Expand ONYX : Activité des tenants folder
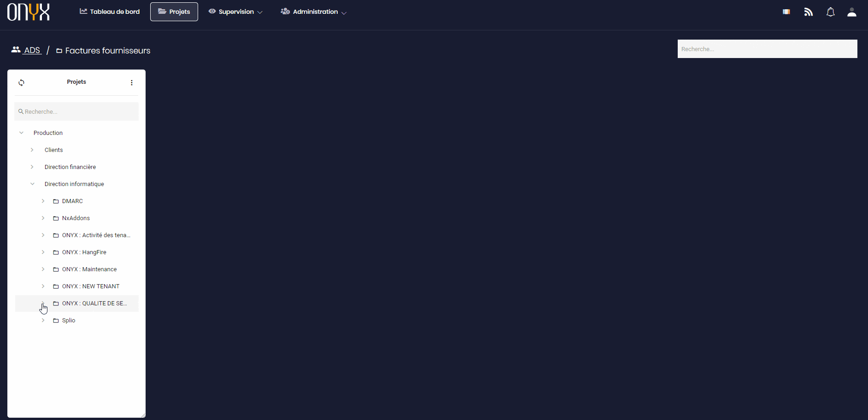 point(43,235)
